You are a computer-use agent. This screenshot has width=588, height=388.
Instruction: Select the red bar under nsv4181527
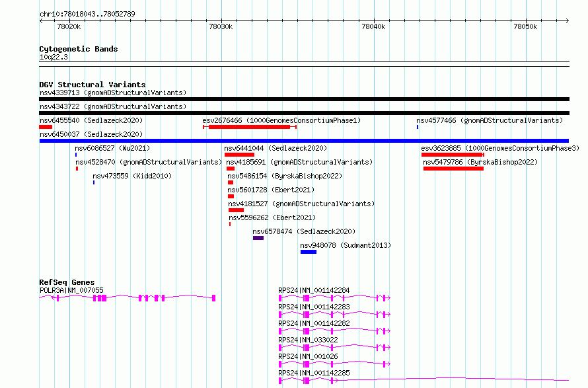pyautogui.click(x=237, y=210)
